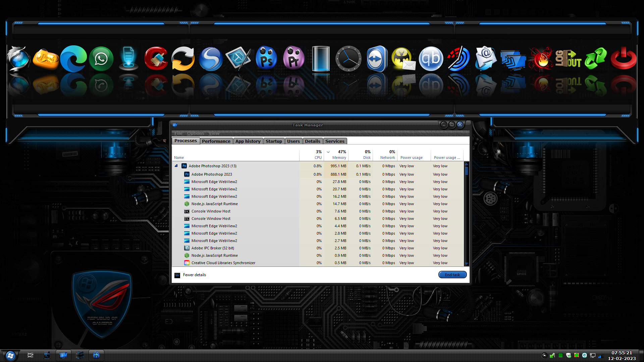Screen dimensions: 644x362
Task: Open the clock dock icon
Action: (348, 59)
